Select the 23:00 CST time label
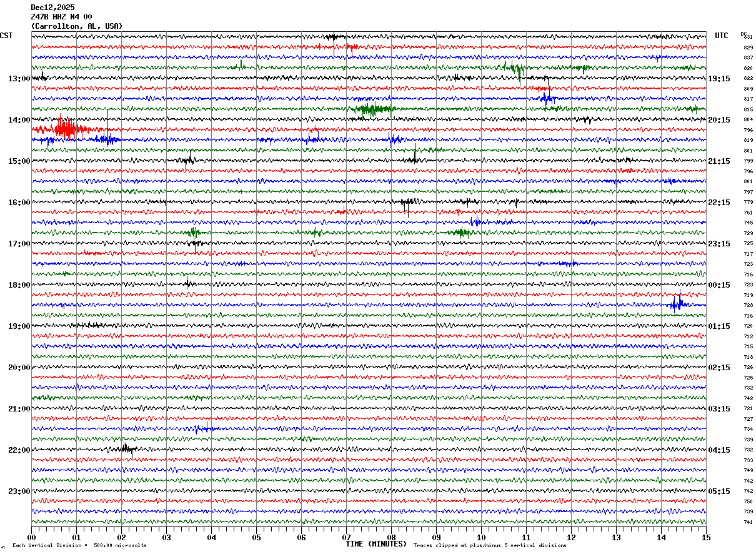The width and height of the screenshot is (756, 554). (x=19, y=491)
